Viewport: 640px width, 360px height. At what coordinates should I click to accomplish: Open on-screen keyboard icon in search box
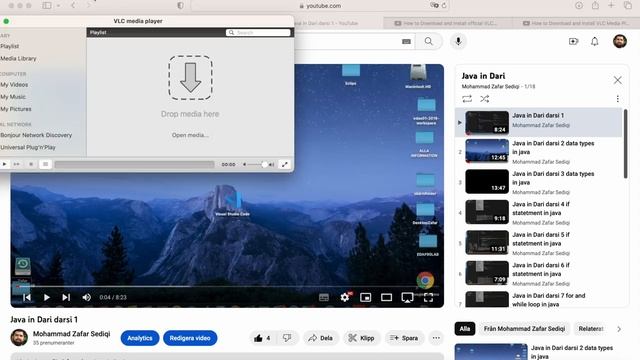coord(406,41)
